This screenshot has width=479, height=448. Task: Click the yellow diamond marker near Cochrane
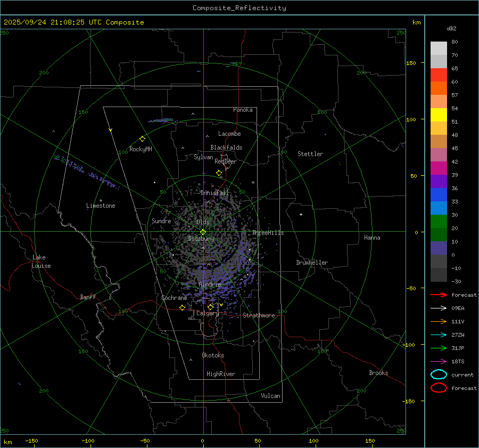pos(182,307)
